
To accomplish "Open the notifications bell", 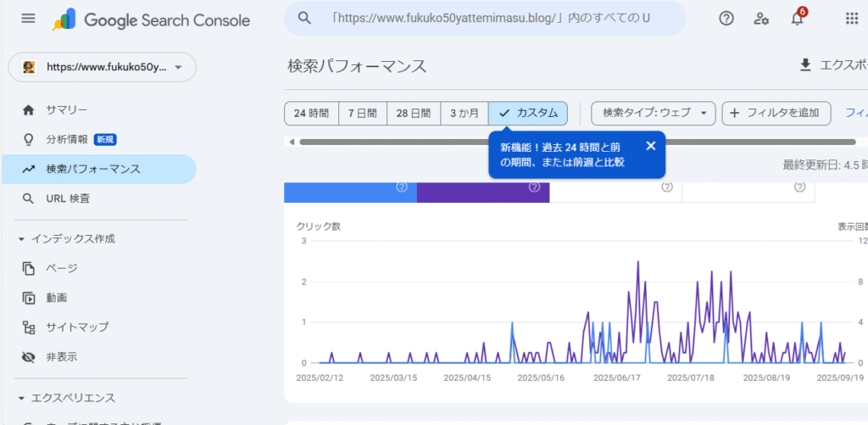I will click(x=797, y=19).
